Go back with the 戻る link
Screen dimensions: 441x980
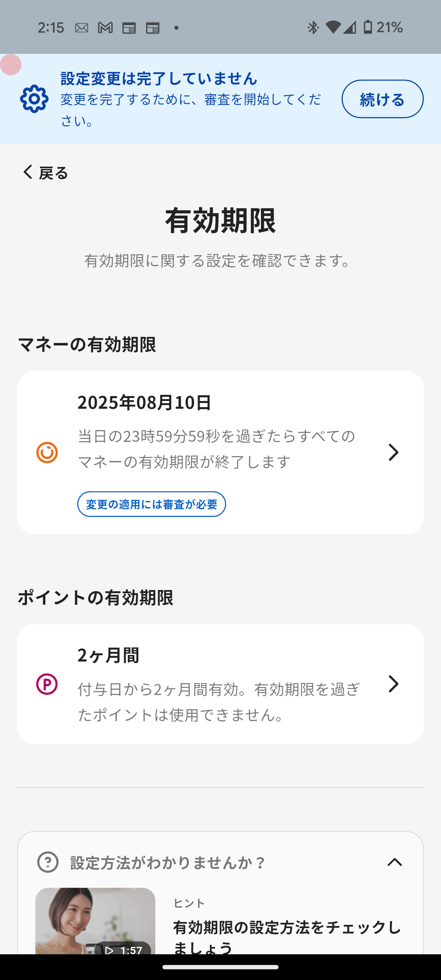(x=45, y=172)
